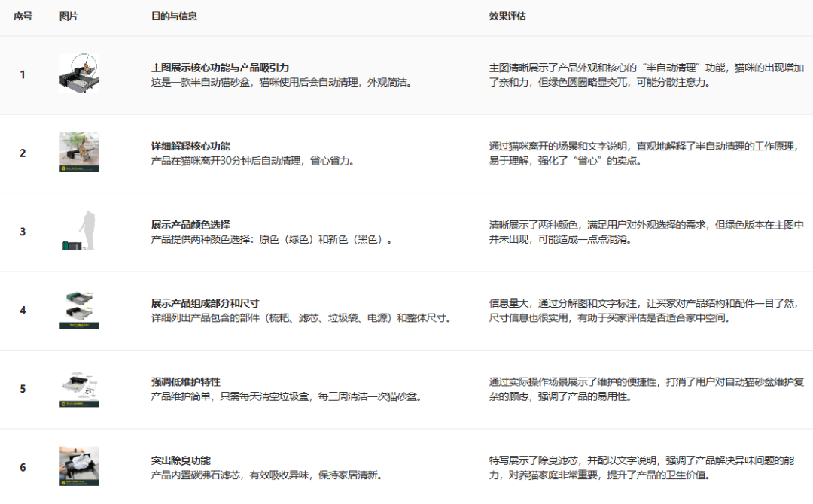This screenshot has height=504, width=813.
Task: Open the thumbnail image in row 4
Action: point(79,310)
